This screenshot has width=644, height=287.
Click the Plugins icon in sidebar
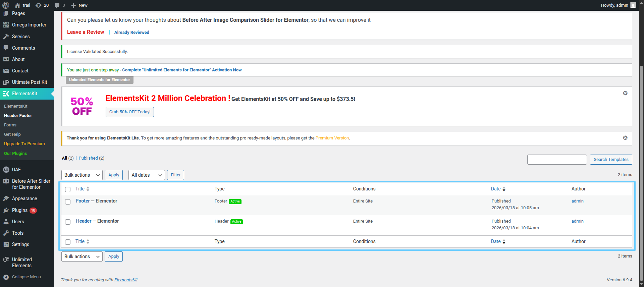pyautogui.click(x=6, y=210)
